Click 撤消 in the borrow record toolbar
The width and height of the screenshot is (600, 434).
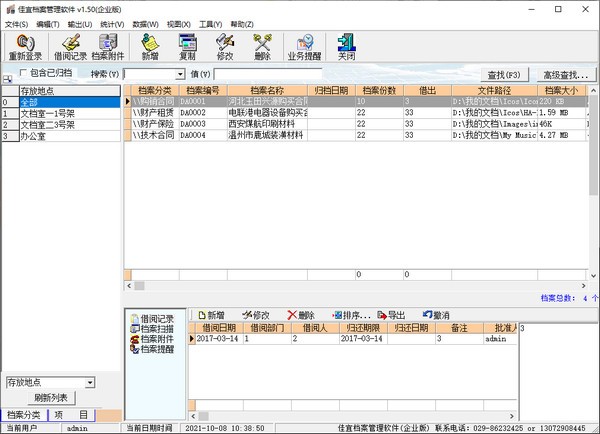tap(436, 315)
